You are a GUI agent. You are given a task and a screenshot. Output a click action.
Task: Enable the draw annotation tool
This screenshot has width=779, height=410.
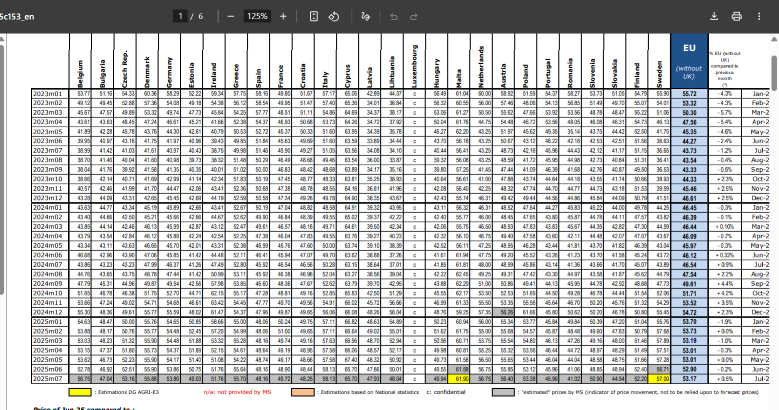pos(366,16)
